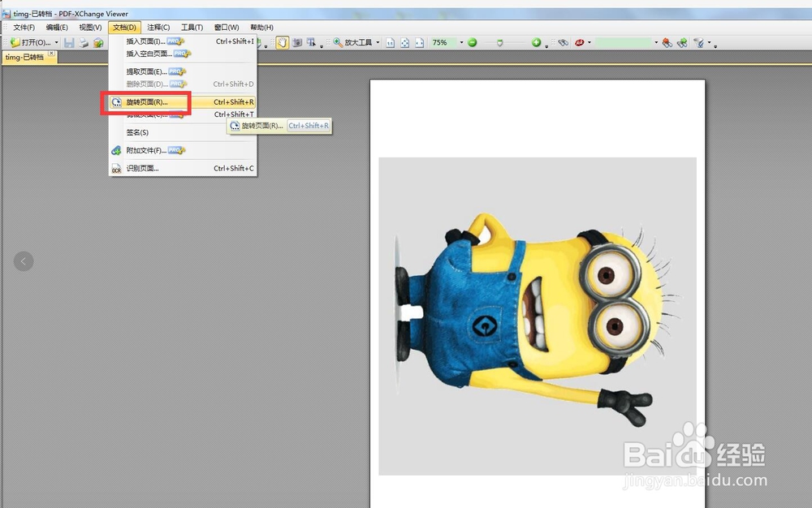This screenshot has width=812, height=508.
Task: Click the rotate icon beside 旋转页面 in the menu
Action: (x=116, y=102)
